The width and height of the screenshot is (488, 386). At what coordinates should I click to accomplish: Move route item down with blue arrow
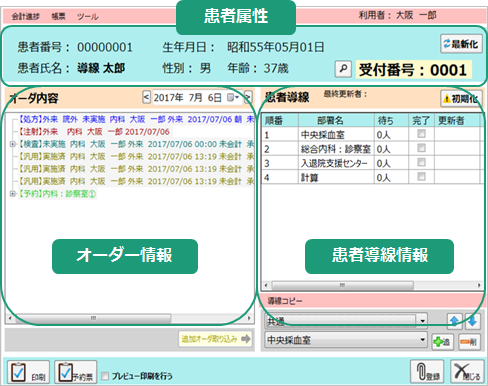coord(473,321)
